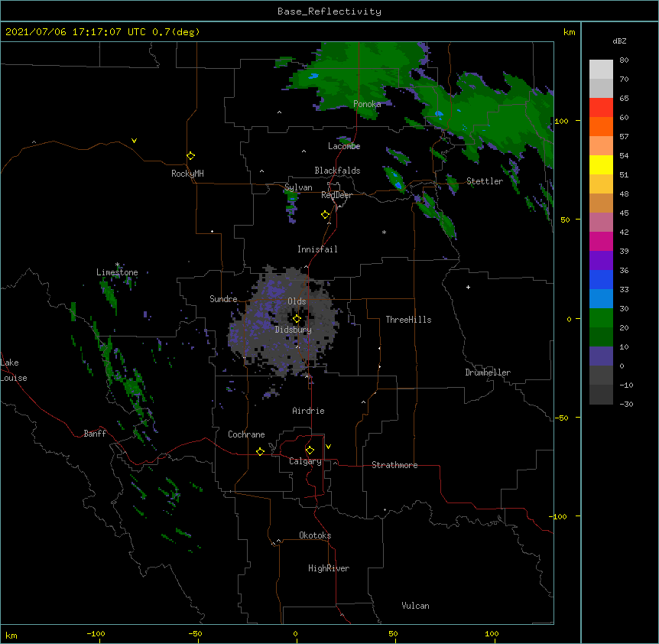Click the blue 36 dBZ color swatch
This screenshot has width=659, height=644.
(x=601, y=279)
